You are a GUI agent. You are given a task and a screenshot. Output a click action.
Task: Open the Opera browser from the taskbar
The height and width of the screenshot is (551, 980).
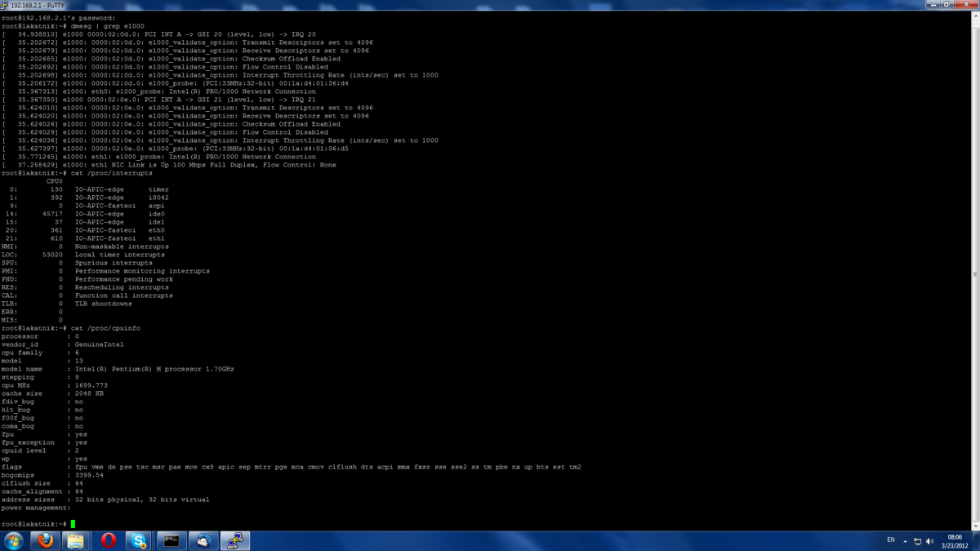coord(108,540)
